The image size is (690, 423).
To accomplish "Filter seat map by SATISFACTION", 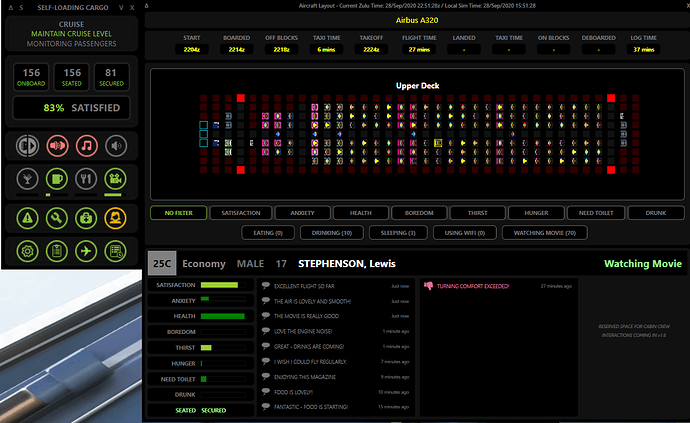I will tap(241, 213).
